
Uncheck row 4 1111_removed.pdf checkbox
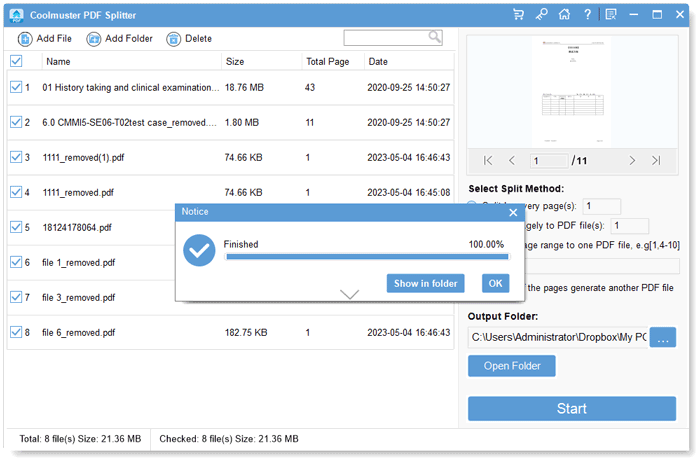click(16, 192)
